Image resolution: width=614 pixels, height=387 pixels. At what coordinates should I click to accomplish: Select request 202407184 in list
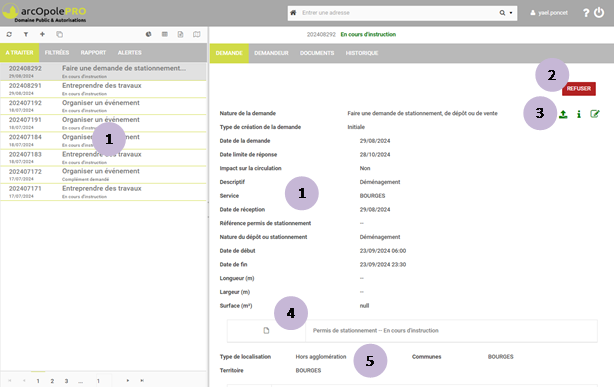click(103, 141)
